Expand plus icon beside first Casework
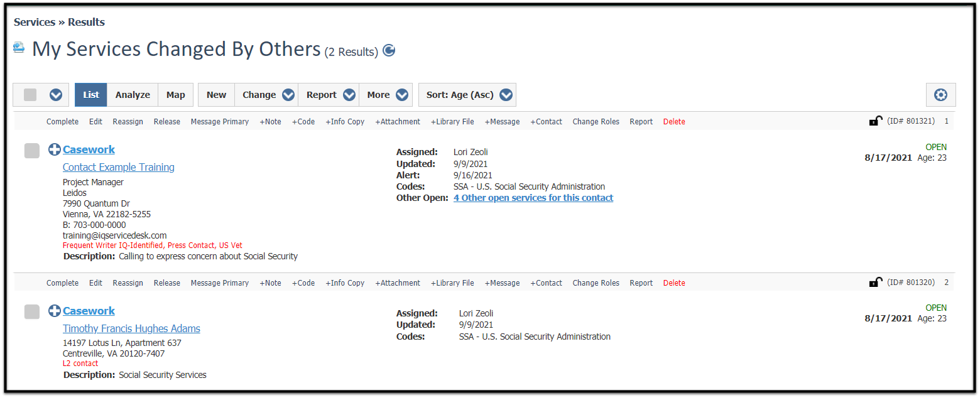The width and height of the screenshot is (980, 398). coord(55,149)
